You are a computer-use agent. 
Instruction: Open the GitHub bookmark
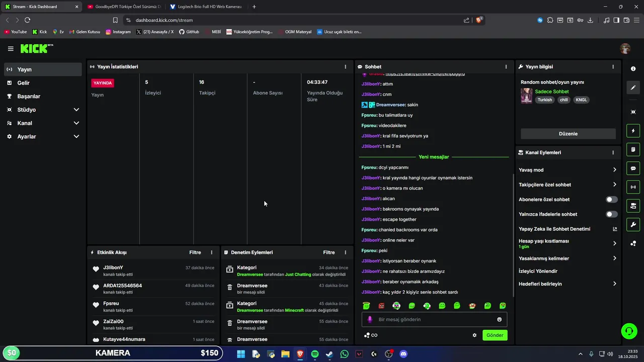189,32
